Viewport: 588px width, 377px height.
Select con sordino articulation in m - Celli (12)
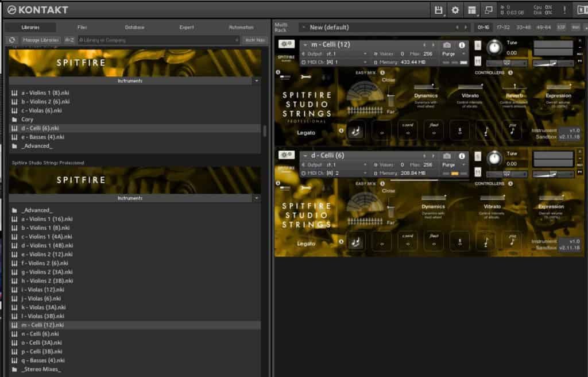click(408, 131)
